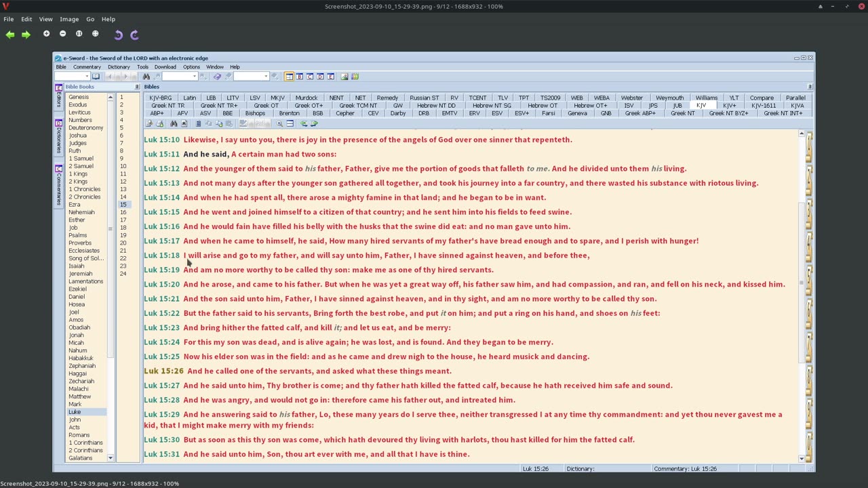The height and width of the screenshot is (488, 868).
Task: Toggle Commentary layout C icon
Action: coord(310,77)
